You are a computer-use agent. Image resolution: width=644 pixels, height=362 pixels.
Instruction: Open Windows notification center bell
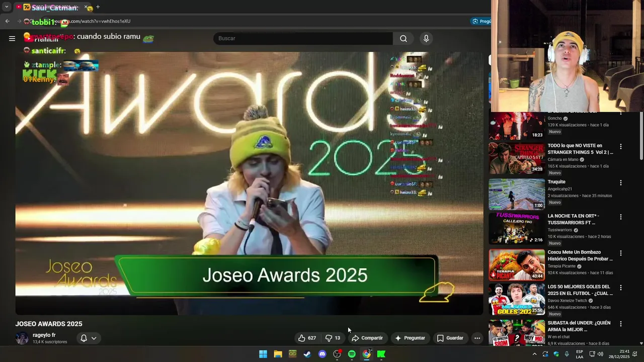(635, 354)
